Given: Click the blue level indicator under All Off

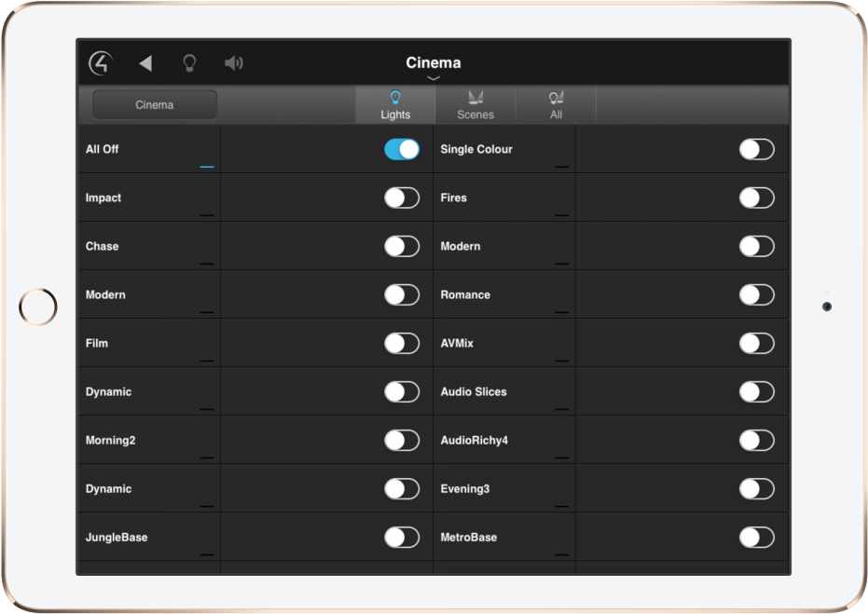Looking at the screenshot, I should 206,167.
